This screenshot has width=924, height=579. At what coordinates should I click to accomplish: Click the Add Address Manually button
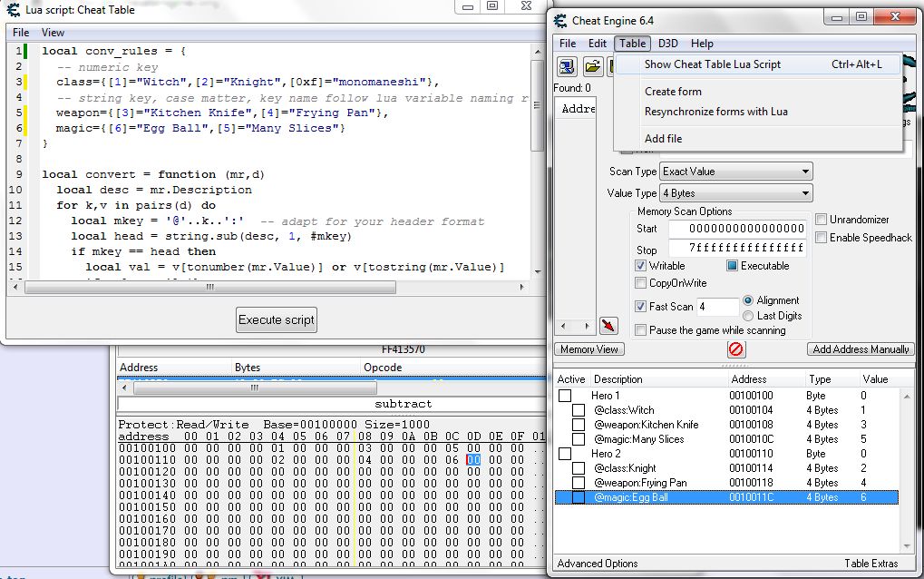[x=860, y=349]
